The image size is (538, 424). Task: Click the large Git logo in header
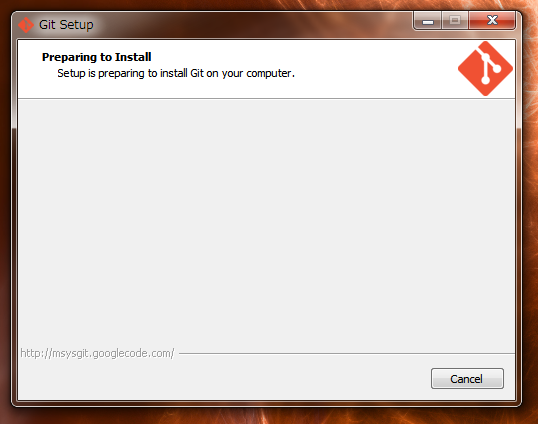pos(485,69)
